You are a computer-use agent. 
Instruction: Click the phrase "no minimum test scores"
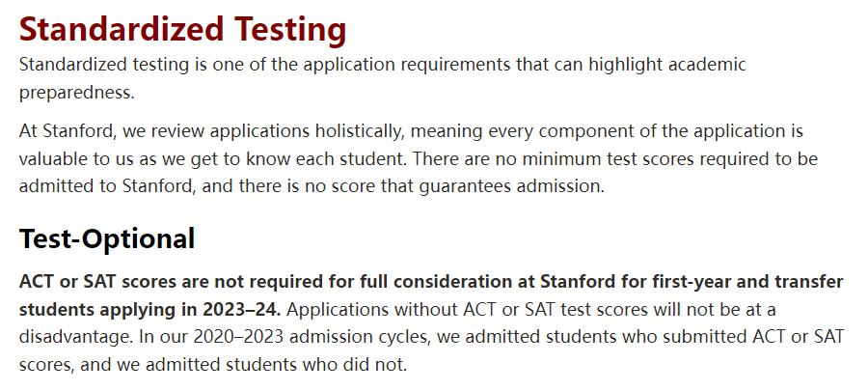pyautogui.click(x=586, y=158)
